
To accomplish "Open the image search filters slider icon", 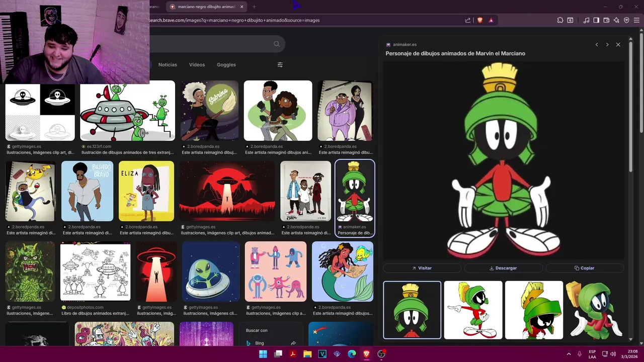I will [x=280, y=64].
